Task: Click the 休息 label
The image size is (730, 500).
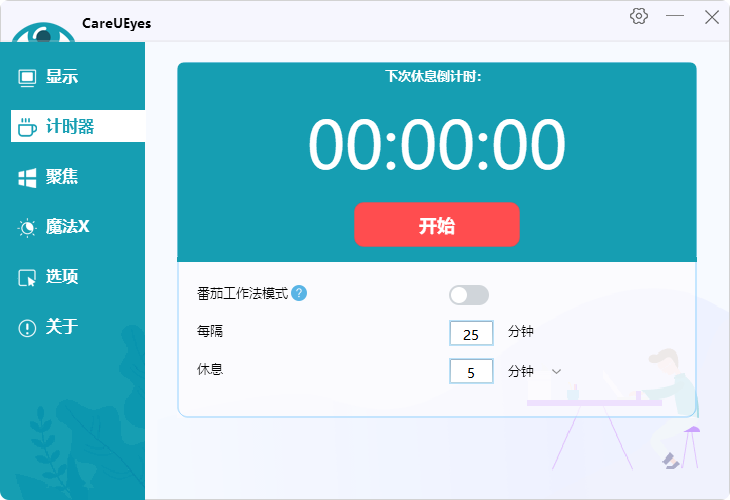Action: tap(210, 370)
